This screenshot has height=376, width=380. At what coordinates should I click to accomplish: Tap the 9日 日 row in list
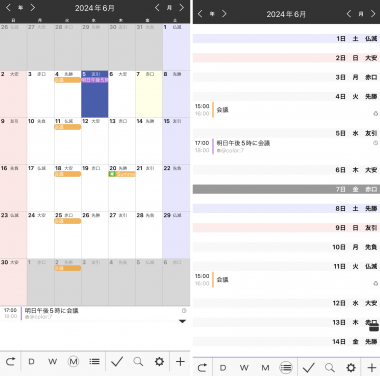(286, 228)
